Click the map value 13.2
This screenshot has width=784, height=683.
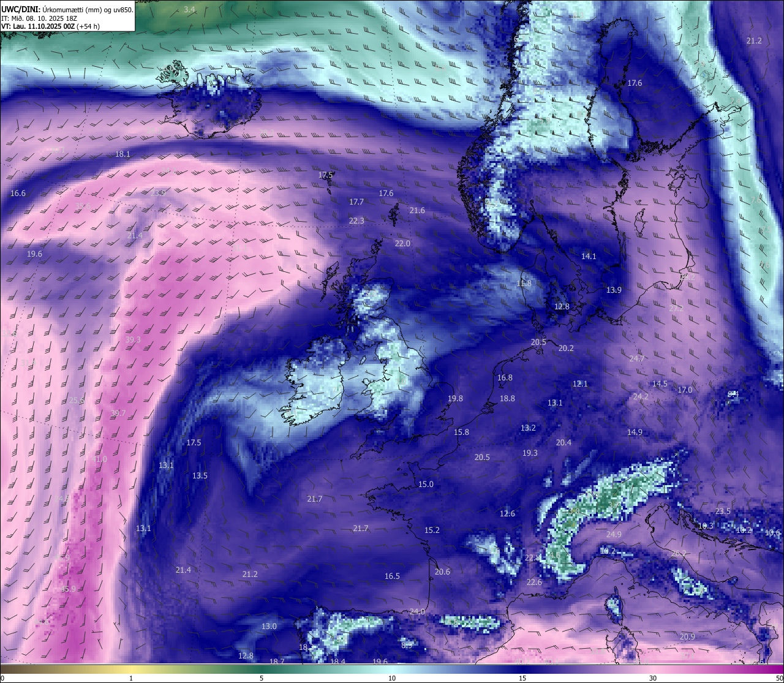(x=528, y=428)
